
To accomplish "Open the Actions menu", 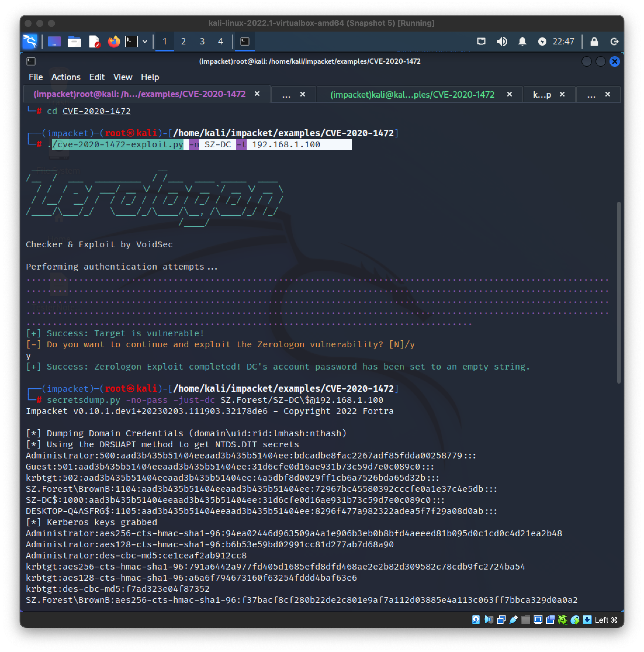I will coord(66,77).
